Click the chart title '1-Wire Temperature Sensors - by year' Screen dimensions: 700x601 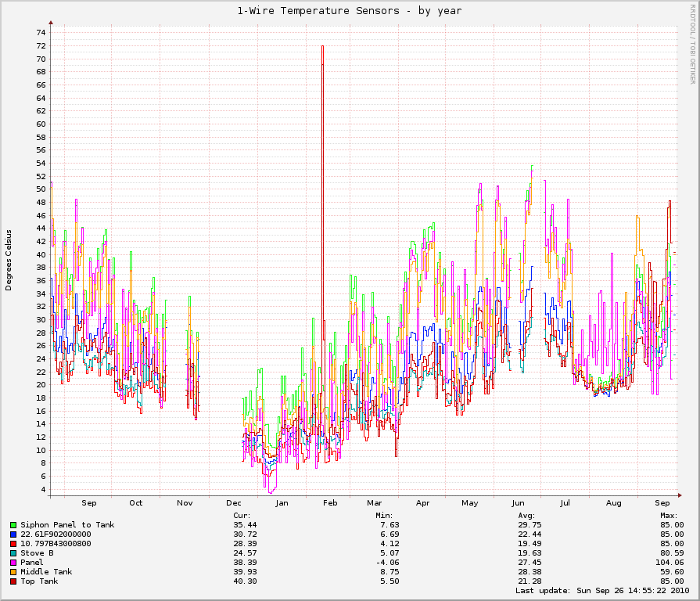pyautogui.click(x=350, y=11)
